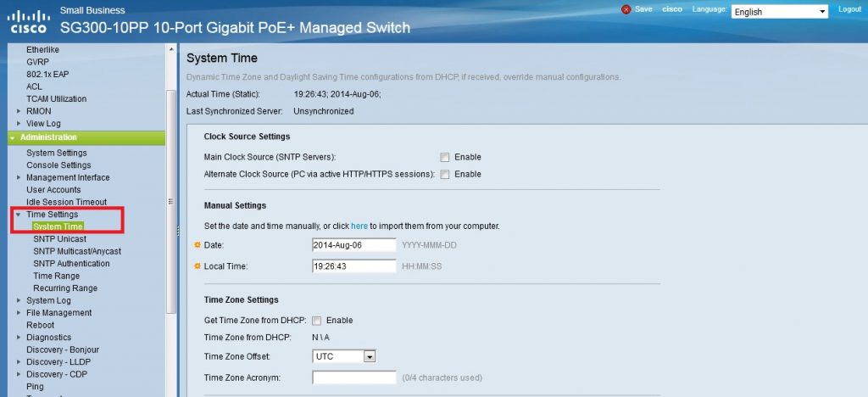
Task: Expand the File Management node
Action: tap(19, 313)
